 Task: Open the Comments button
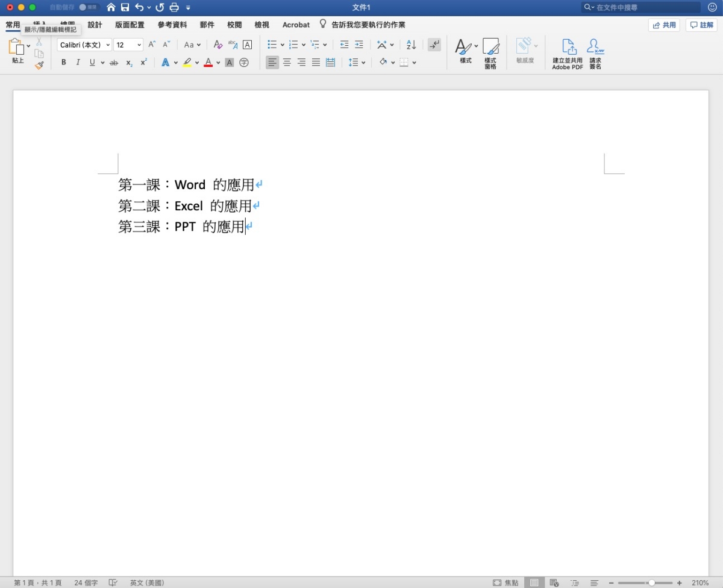pos(701,25)
